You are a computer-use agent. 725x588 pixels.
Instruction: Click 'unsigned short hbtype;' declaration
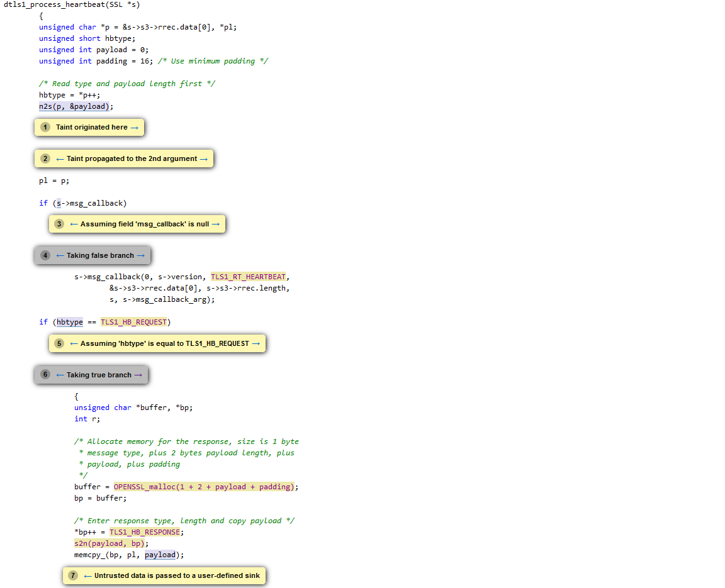click(87, 39)
